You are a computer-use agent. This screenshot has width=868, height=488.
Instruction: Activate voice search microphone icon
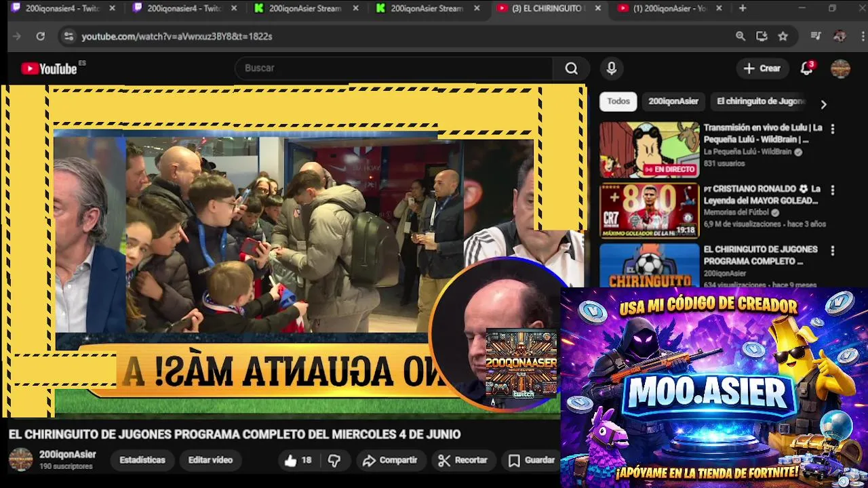click(612, 68)
